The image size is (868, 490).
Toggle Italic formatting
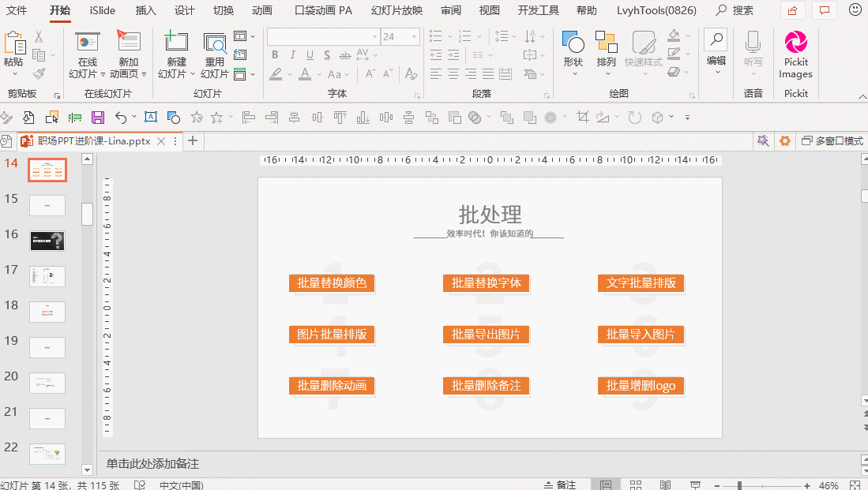[293, 54]
